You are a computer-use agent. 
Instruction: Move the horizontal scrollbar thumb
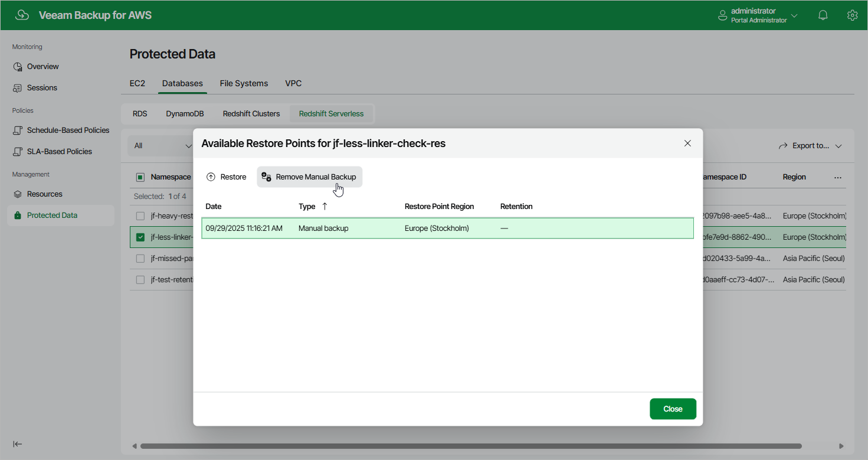coord(471,446)
